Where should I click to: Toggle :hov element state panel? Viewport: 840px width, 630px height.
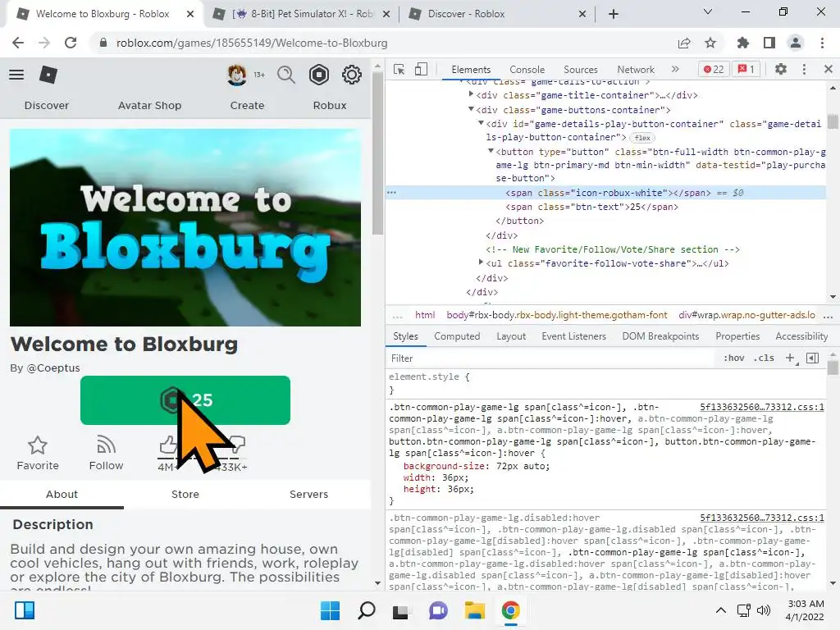coord(734,358)
